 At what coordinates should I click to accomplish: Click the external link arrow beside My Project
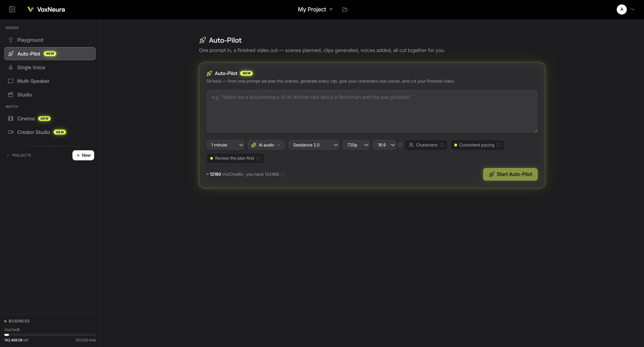[x=330, y=9]
